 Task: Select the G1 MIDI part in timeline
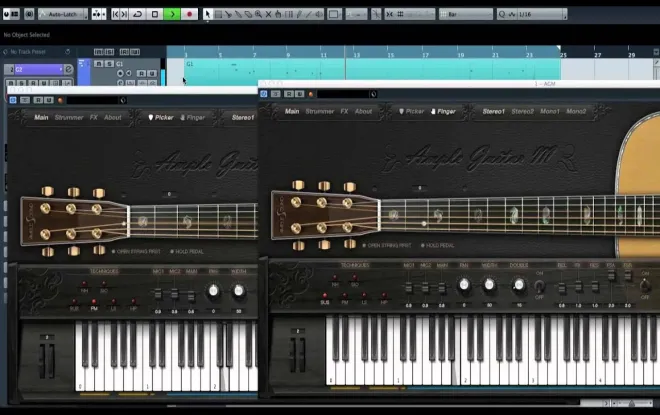click(372, 69)
